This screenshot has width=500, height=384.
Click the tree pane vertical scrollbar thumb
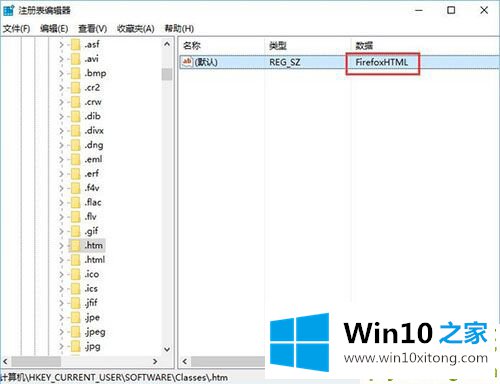coord(167,74)
